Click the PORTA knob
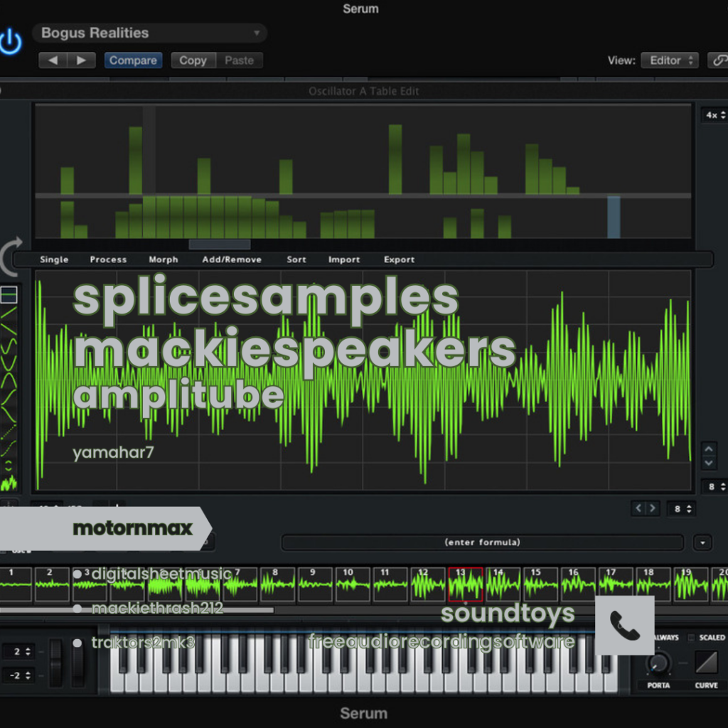 [x=658, y=663]
